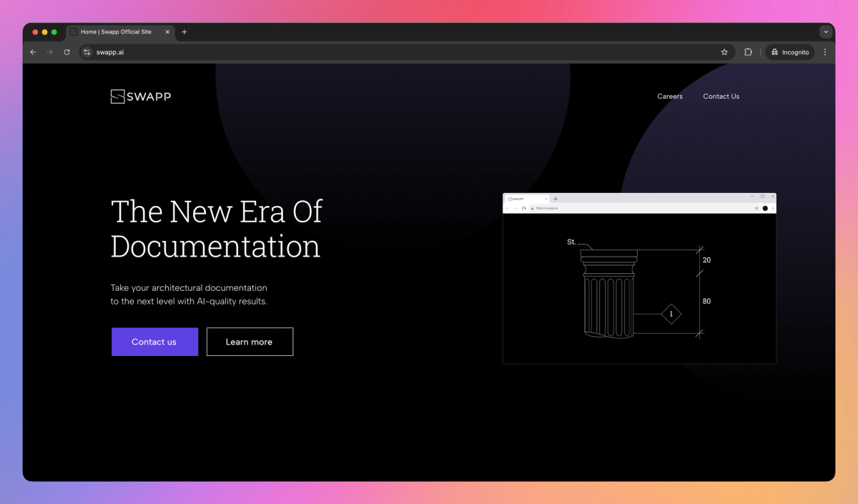This screenshot has height=504, width=858.
Task: Click the green macOS window zoom button
Action: coord(54,32)
